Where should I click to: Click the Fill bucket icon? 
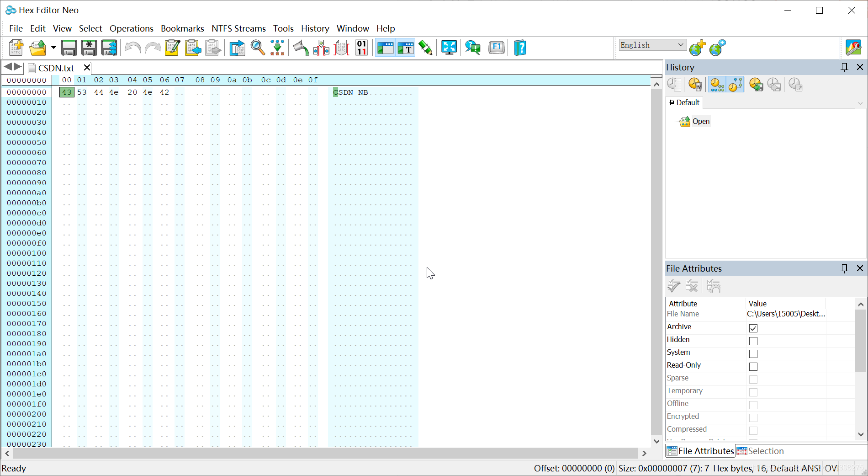pos(301,48)
